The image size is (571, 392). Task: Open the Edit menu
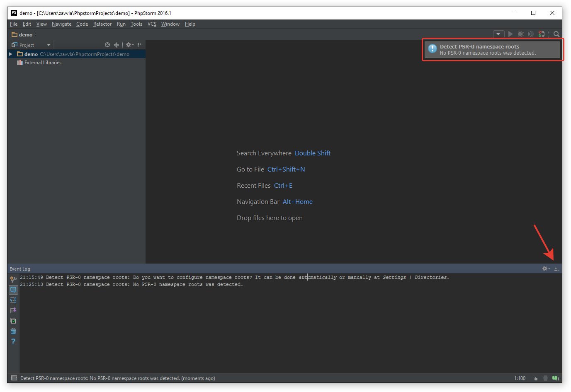27,24
